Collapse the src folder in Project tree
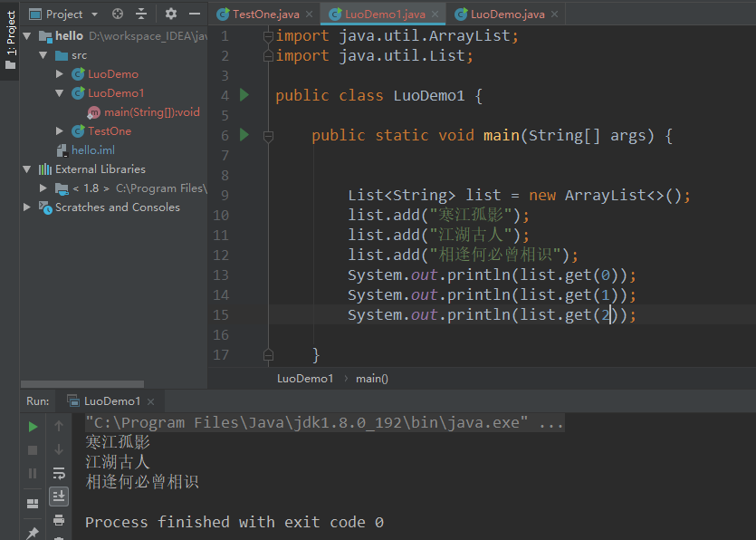 (x=43, y=54)
